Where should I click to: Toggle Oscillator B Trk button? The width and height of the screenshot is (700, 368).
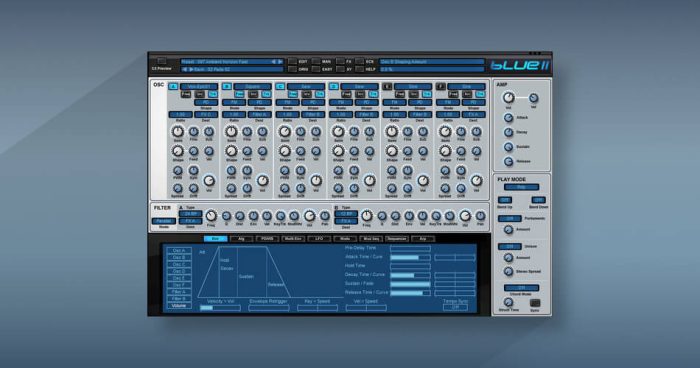coord(266,94)
